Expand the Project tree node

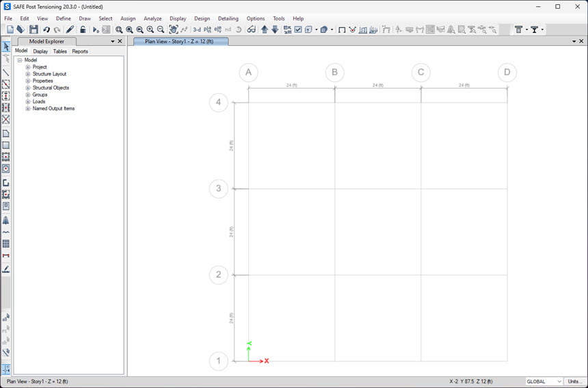coord(28,67)
